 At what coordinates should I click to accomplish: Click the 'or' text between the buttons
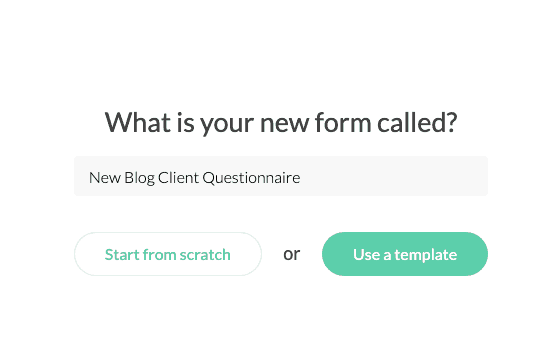pos(292,254)
